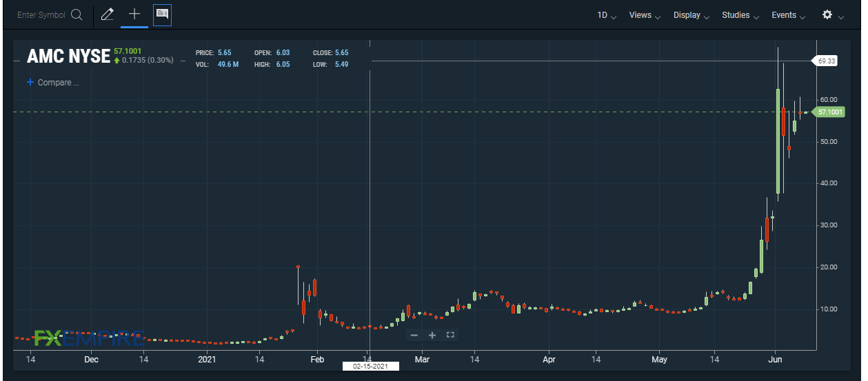Click the 10.00 price axis label
Image resolution: width=868 pixels, height=381 pixels.
tap(828, 309)
